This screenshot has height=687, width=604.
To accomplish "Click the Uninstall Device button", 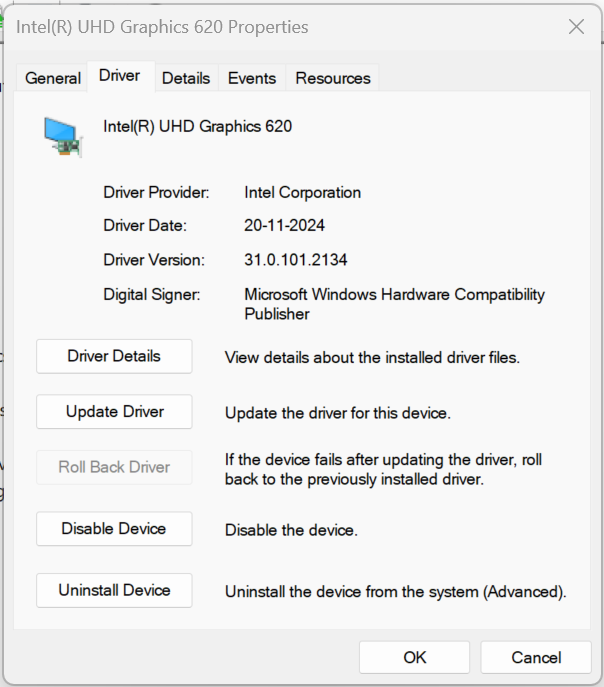I will (114, 591).
